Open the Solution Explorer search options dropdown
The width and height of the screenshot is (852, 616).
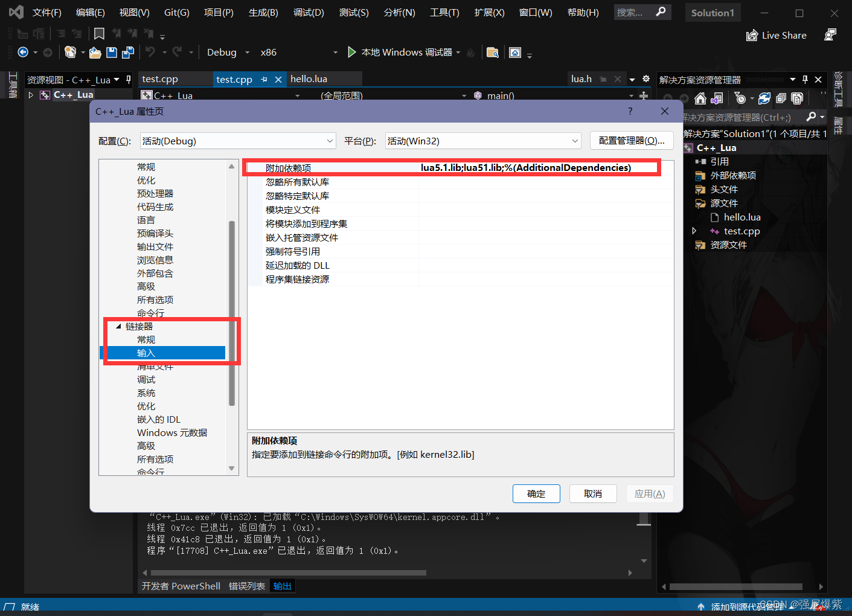point(822,117)
